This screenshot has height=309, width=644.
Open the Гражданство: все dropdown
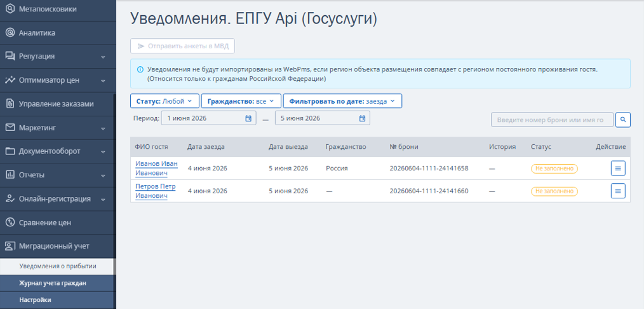[x=241, y=101]
